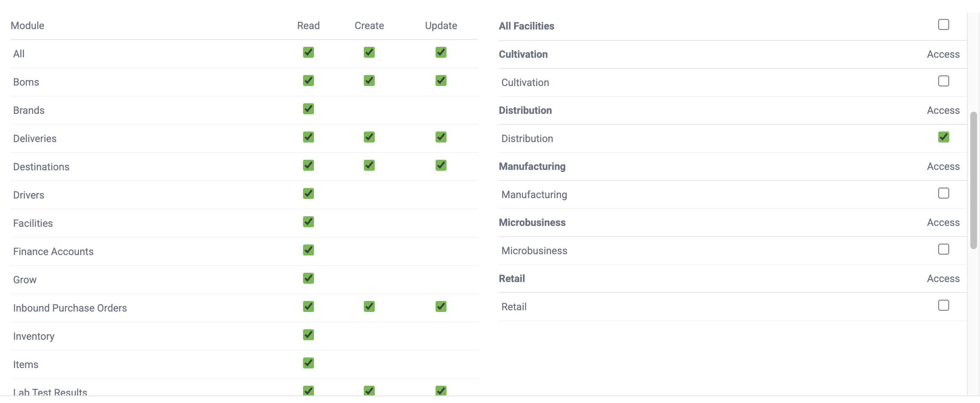Disable Update for Inbound Purchase Orders
The width and height of the screenshot is (980, 403).
coord(441,306)
